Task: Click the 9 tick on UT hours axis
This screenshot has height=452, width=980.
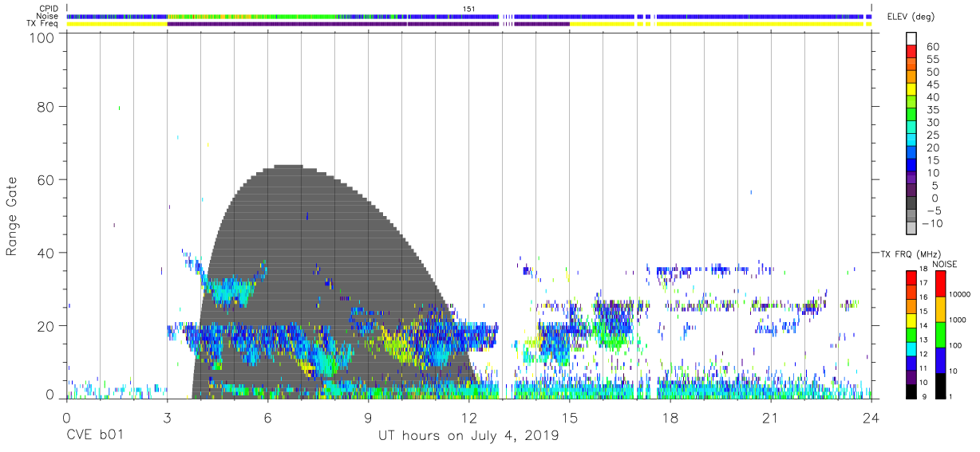Action: 368,417
